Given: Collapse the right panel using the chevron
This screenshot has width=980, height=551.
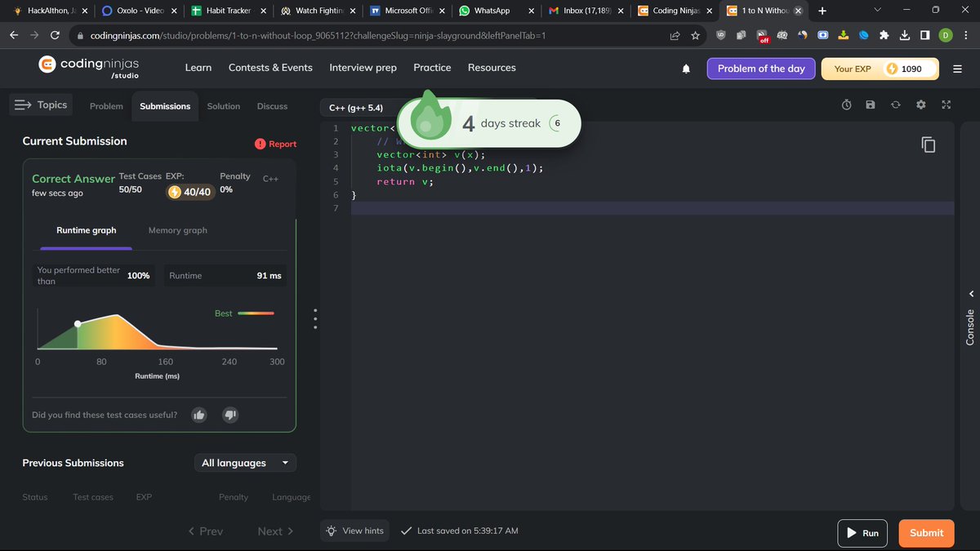Looking at the screenshot, I should (x=970, y=293).
